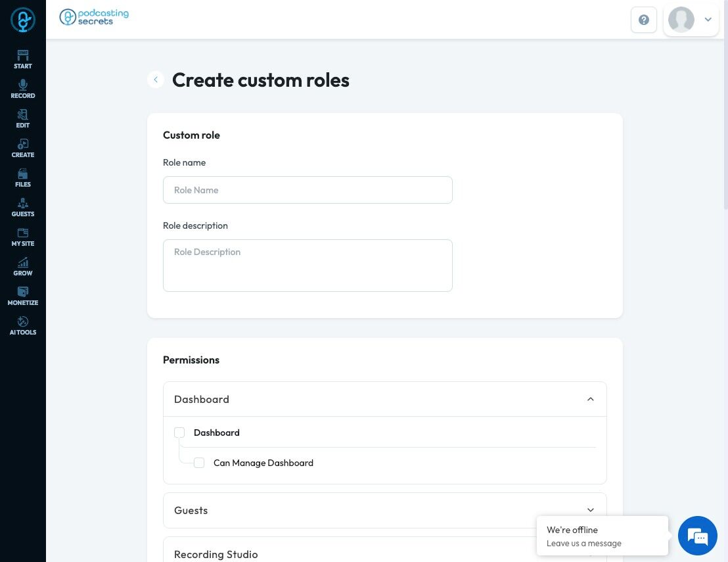Open the Start section in sidebar
728x562 pixels.
click(x=23, y=59)
